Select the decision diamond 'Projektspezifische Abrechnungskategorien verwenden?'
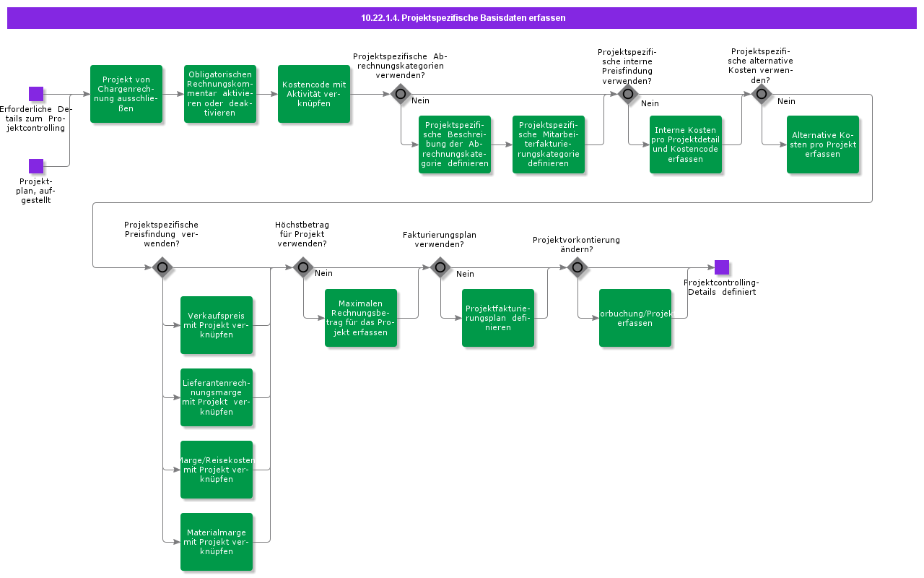This screenshot has width=924, height=578. click(399, 94)
